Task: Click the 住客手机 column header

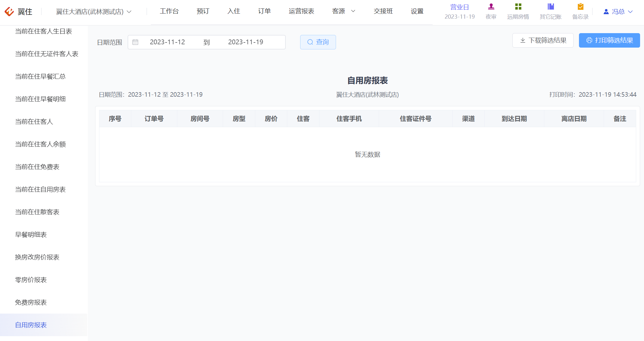Action: 349,119
